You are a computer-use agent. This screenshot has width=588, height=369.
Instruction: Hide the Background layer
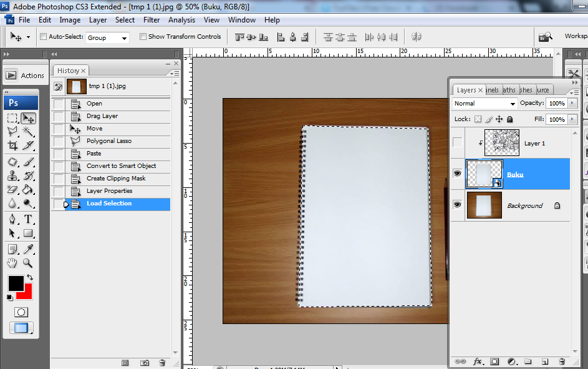[458, 205]
